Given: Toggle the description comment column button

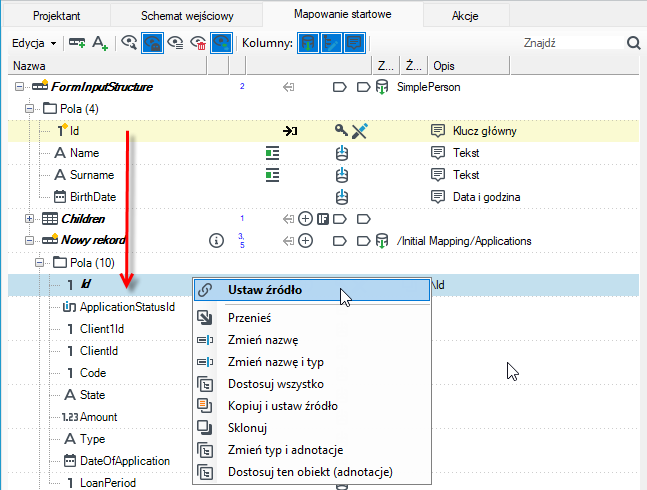Looking at the screenshot, I should [x=354, y=43].
